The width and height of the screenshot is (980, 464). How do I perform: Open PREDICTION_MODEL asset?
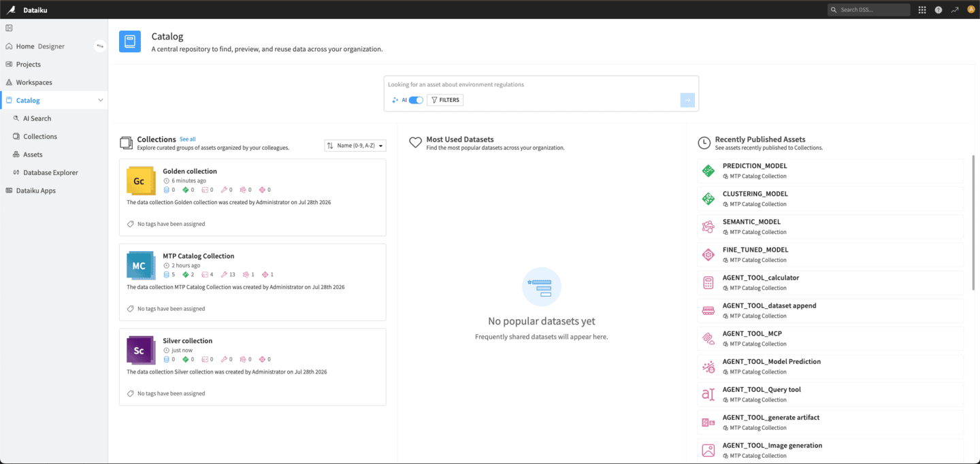tap(830, 171)
